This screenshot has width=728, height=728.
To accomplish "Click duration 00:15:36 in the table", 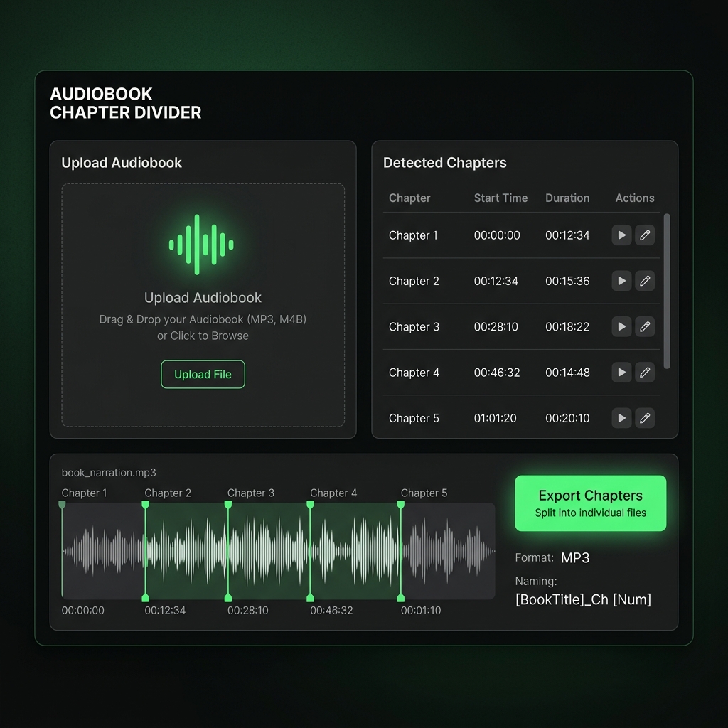I will tap(567, 281).
